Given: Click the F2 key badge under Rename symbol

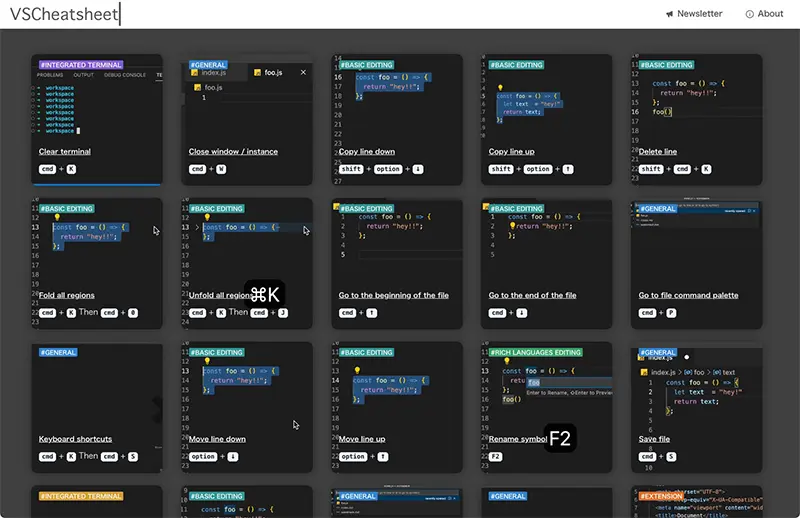Looking at the screenshot, I should tap(495, 457).
